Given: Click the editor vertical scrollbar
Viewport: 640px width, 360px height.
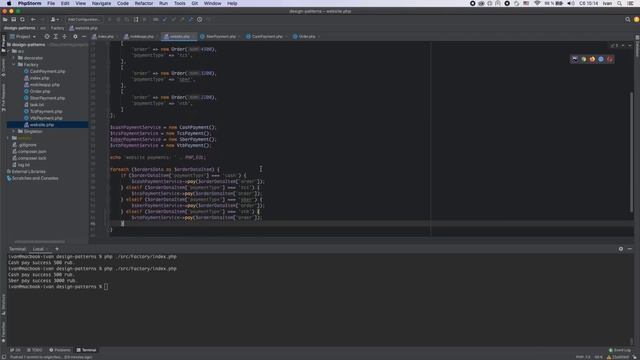Looking at the screenshot, I should 631,151.
